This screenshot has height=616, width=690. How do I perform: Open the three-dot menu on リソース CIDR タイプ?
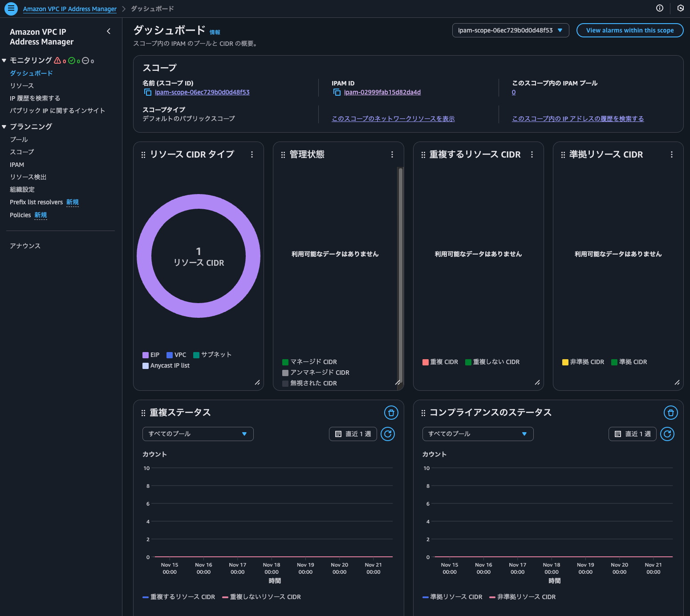252,154
